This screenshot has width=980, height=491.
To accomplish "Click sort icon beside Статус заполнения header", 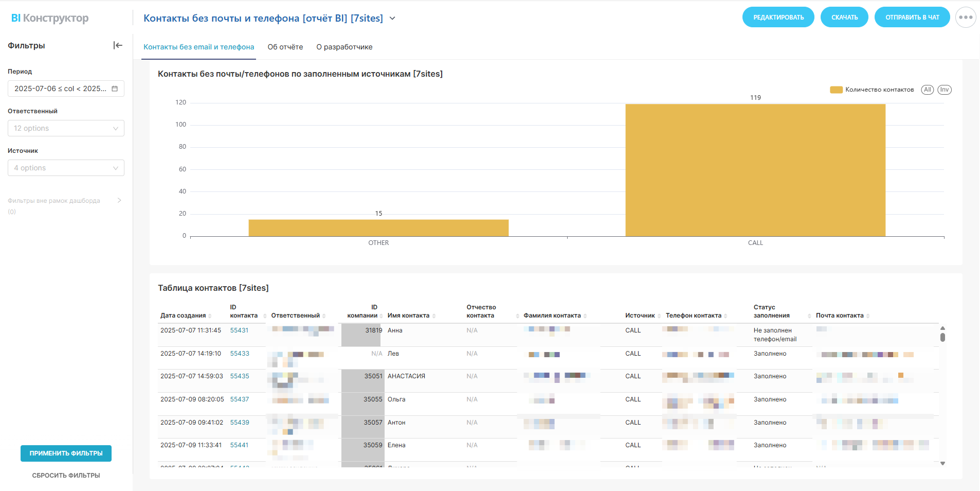I will tap(809, 316).
